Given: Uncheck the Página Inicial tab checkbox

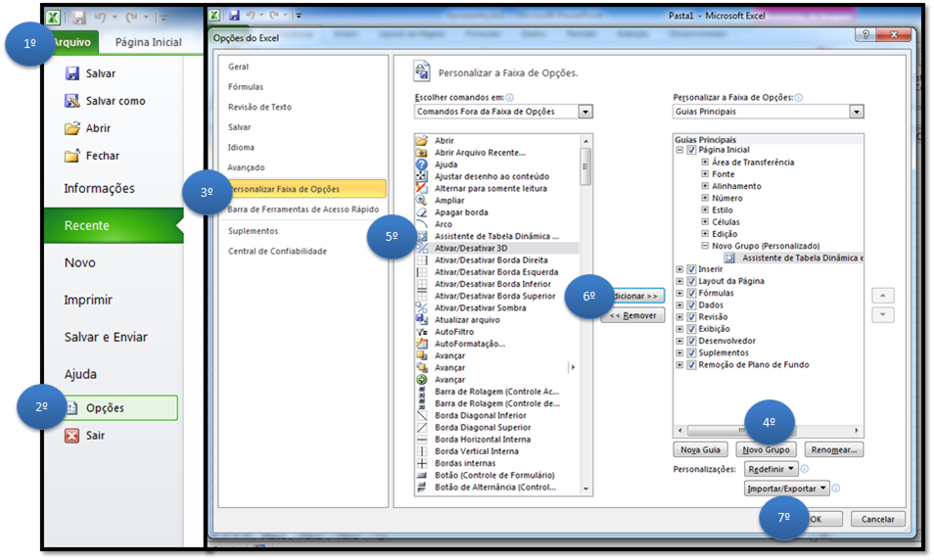Looking at the screenshot, I should click(x=691, y=150).
